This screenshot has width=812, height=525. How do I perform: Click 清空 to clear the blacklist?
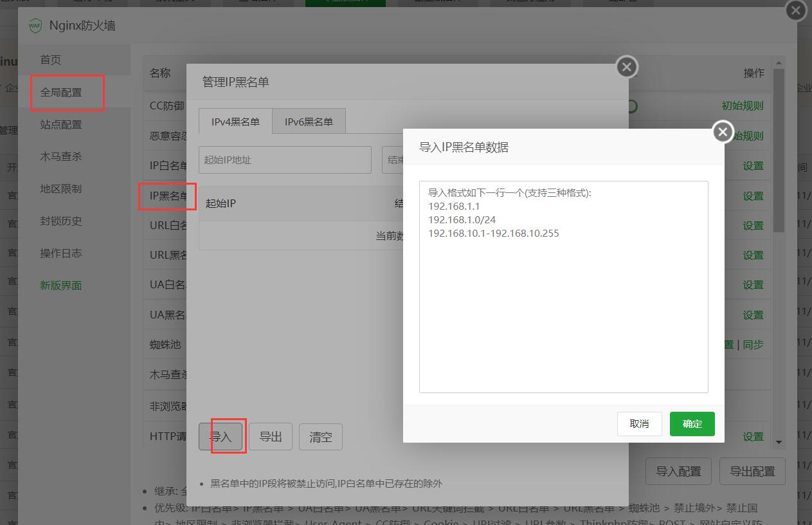click(321, 437)
